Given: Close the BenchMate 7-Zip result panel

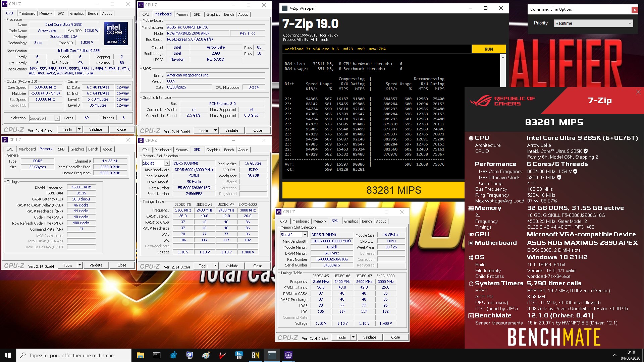Looking at the screenshot, I should (638, 92).
